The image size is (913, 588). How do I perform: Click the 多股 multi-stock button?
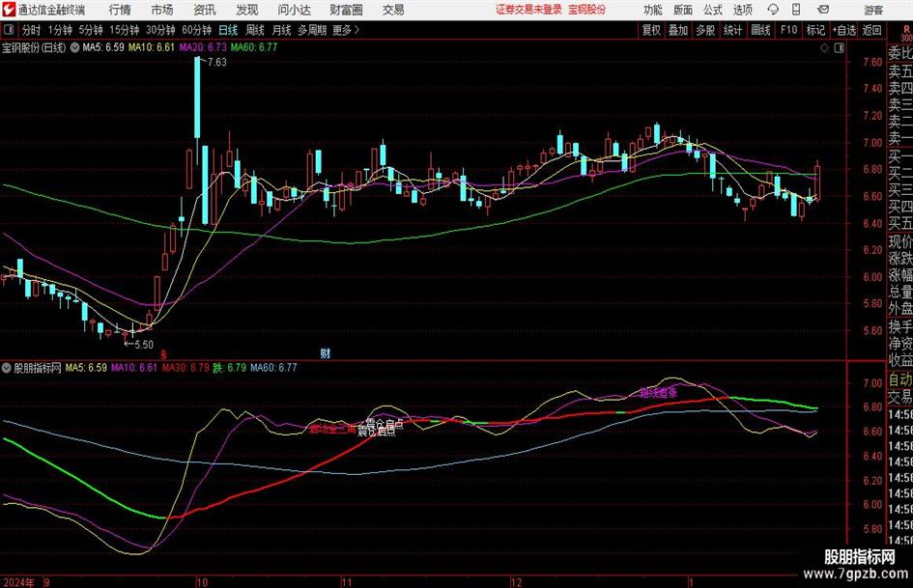tap(705, 30)
